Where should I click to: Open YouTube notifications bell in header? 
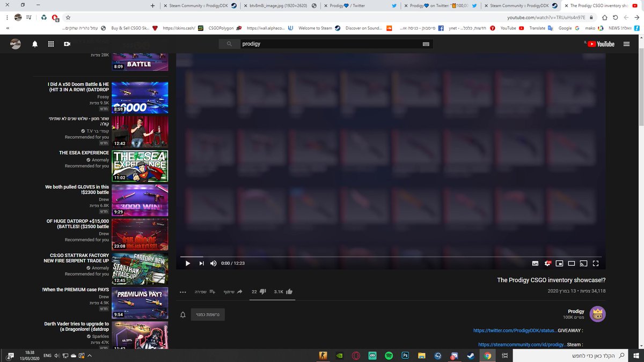click(x=35, y=45)
